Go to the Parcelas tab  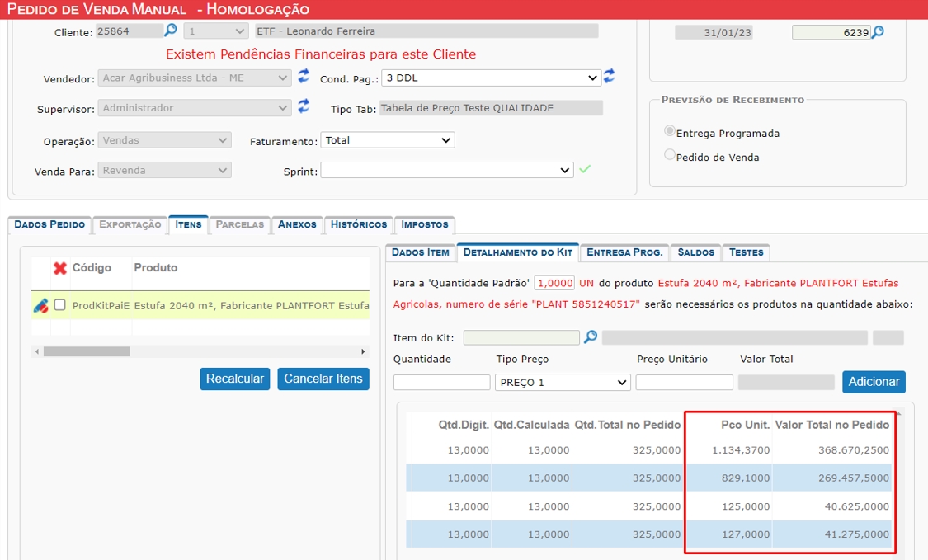point(240,225)
